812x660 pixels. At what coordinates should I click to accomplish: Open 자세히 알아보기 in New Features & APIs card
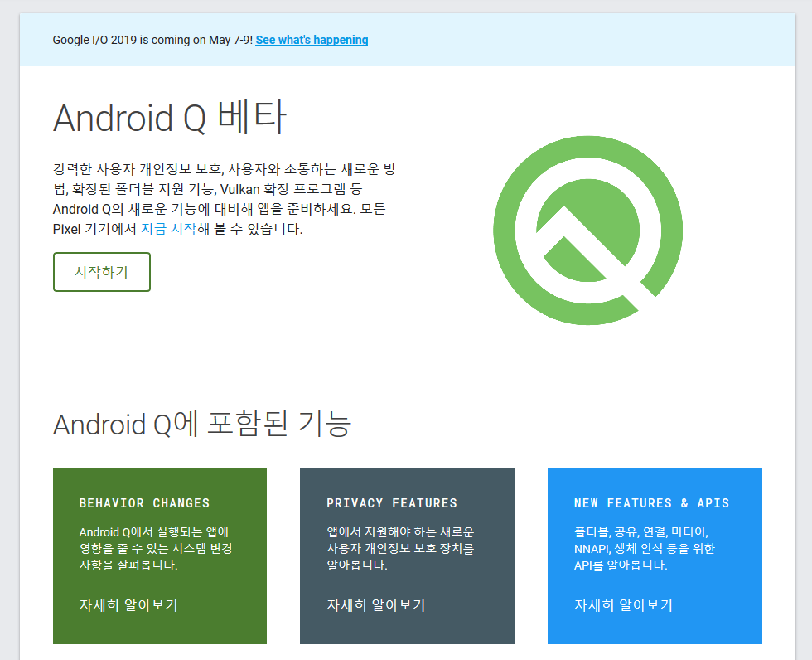(623, 605)
